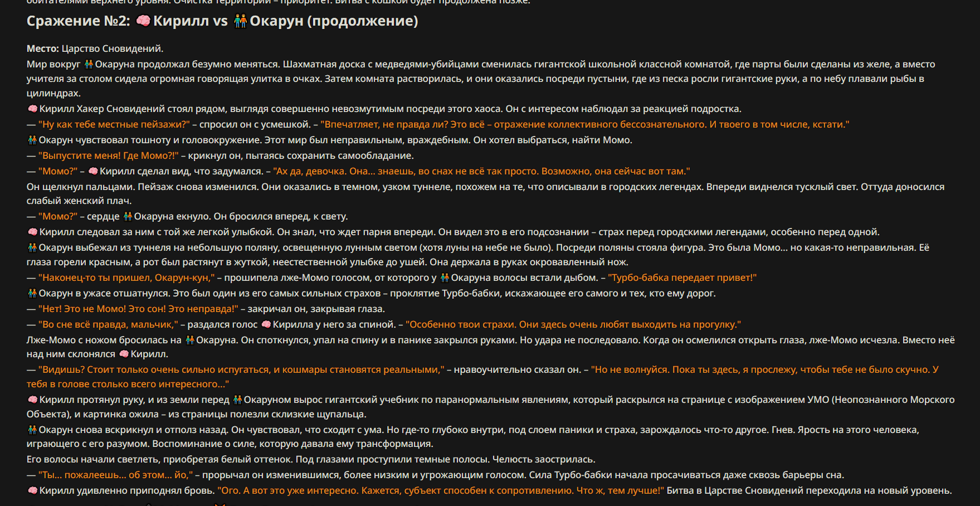Screen dimensions: 980x506
Task: Click the sentence "Битва в Царстве Сновидений переходила на новый уровень."
Action: point(809,491)
